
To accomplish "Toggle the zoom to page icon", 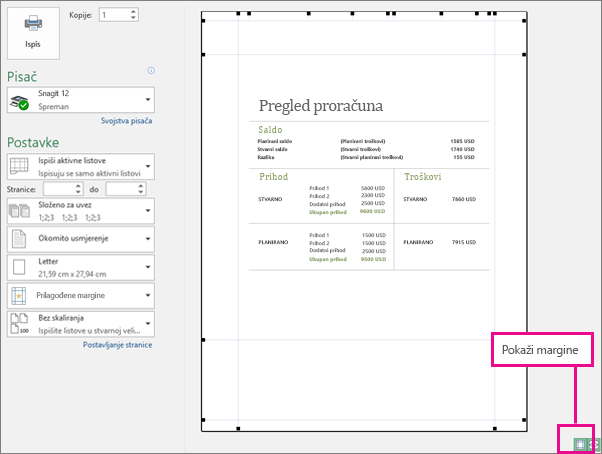I will tap(594, 444).
